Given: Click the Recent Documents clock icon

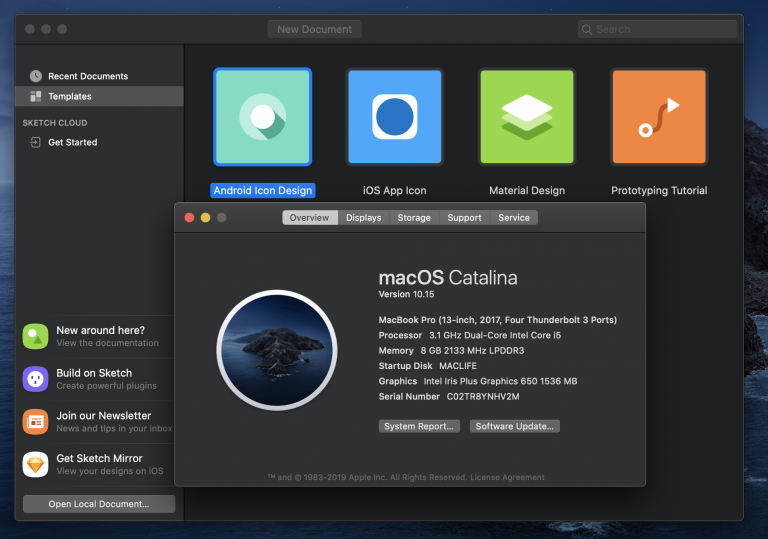Looking at the screenshot, I should coord(36,76).
